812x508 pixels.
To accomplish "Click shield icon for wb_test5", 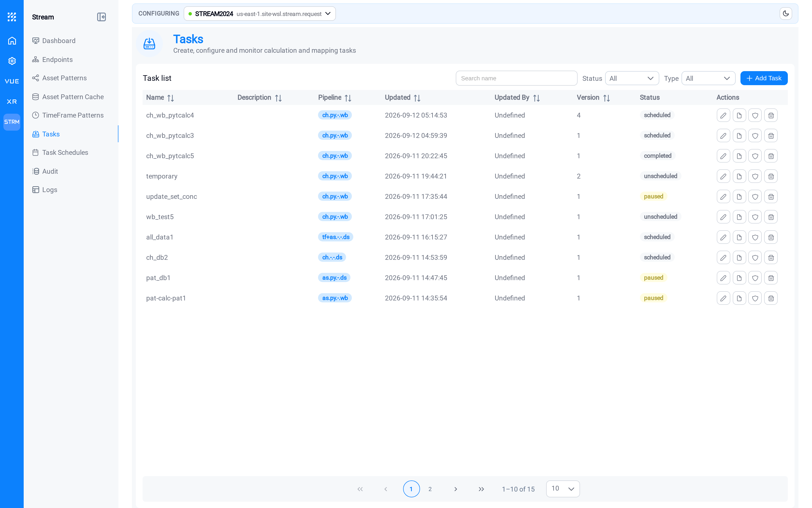I will coord(755,217).
